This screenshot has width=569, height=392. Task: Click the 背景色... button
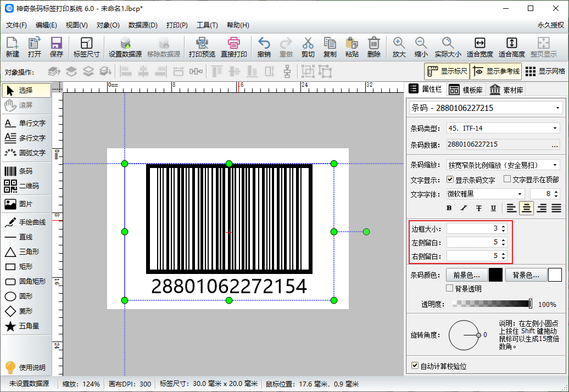click(526, 275)
